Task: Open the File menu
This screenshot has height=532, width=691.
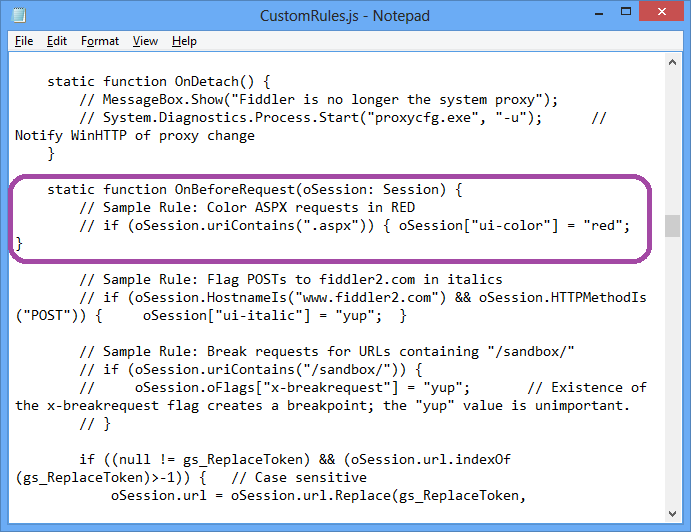Action: (24, 41)
